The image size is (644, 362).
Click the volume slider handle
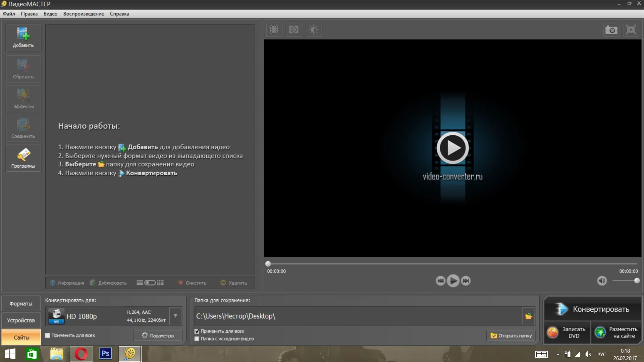pos(637,281)
